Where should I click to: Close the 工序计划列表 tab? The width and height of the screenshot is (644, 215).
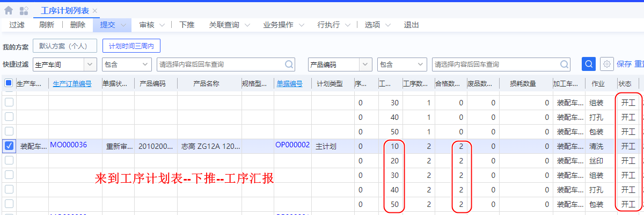coord(95,11)
